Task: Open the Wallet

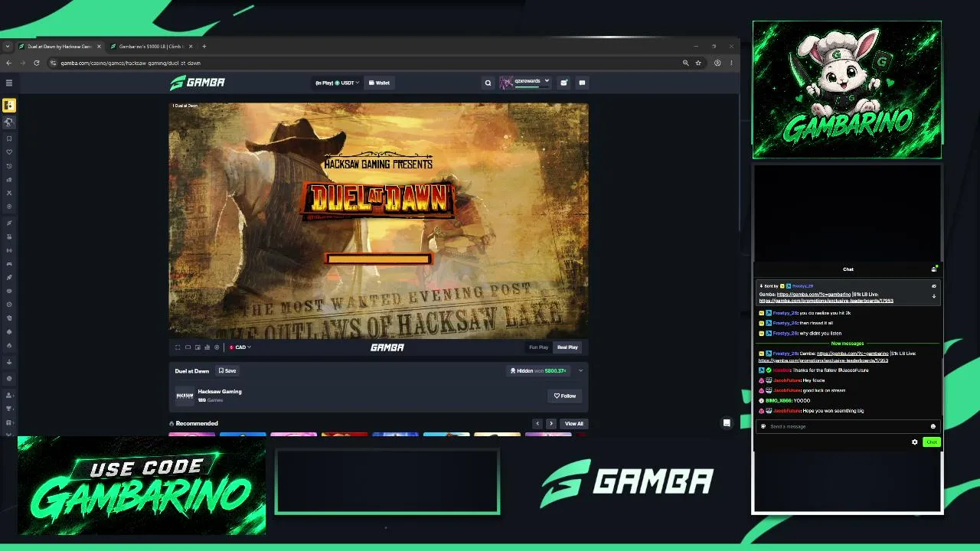Action: pyautogui.click(x=379, y=83)
